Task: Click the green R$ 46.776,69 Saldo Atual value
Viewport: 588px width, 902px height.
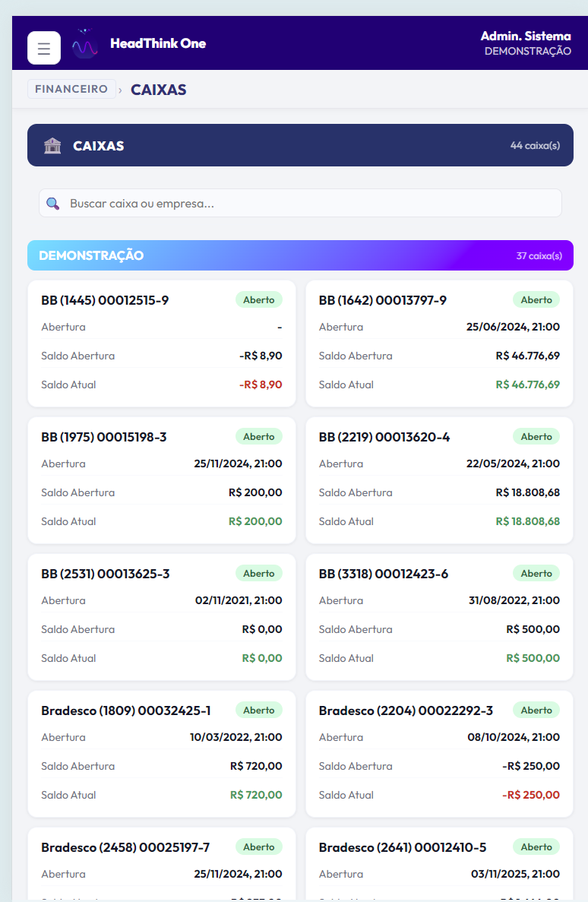Action: click(527, 385)
